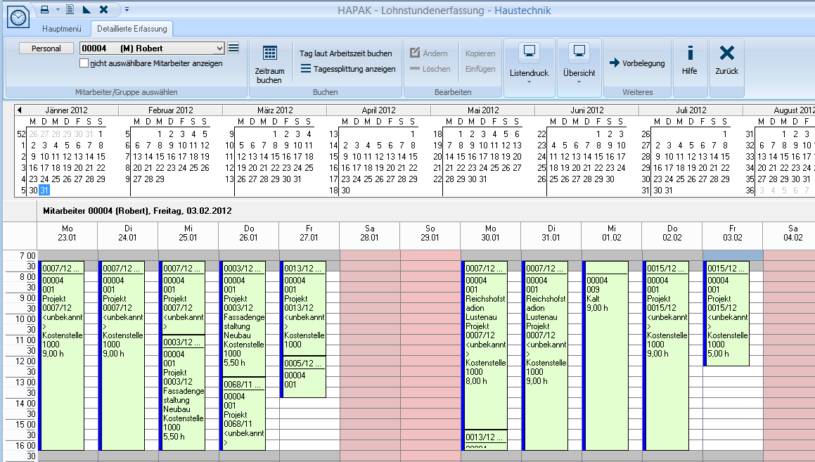
Task: Open the quick access toolbar customize arrow
Action: coord(127,9)
